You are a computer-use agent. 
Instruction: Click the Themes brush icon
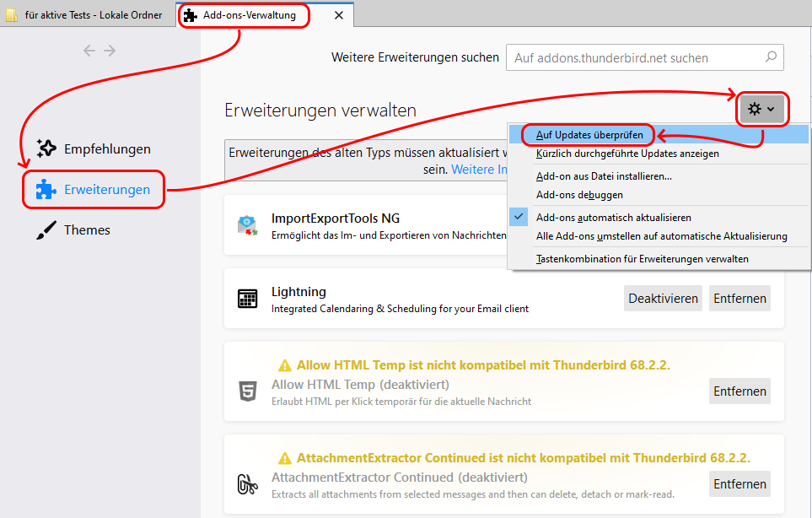(46, 230)
